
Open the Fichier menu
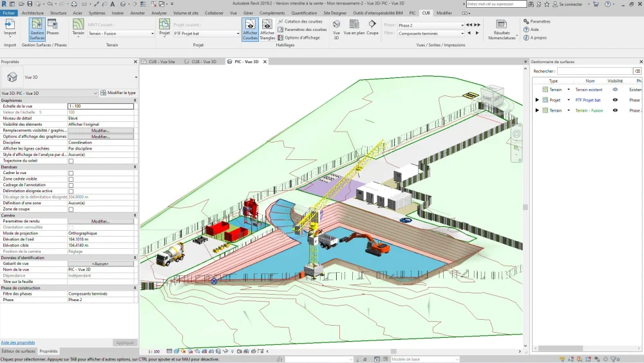point(8,13)
